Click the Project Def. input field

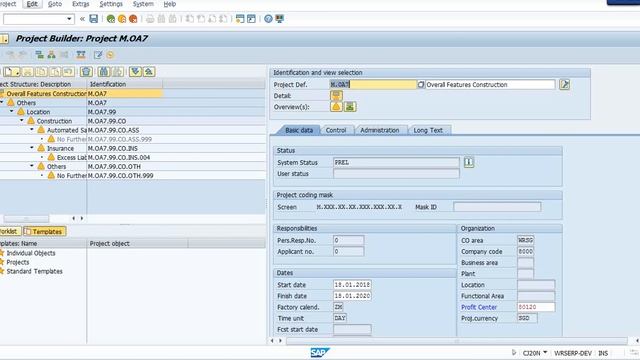click(x=373, y=84)
